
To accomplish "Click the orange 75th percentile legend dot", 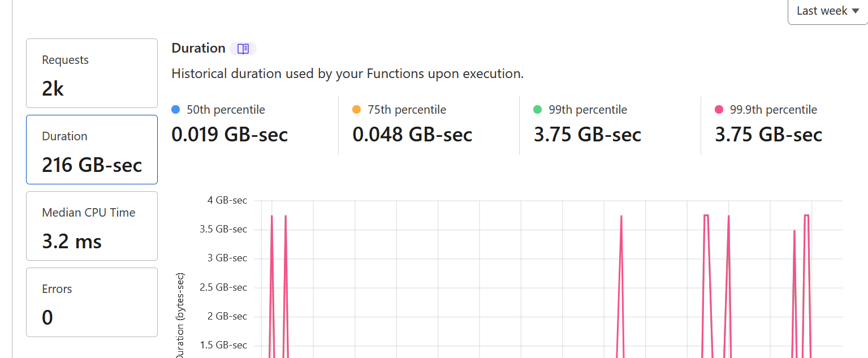I will tap(357, 109).
